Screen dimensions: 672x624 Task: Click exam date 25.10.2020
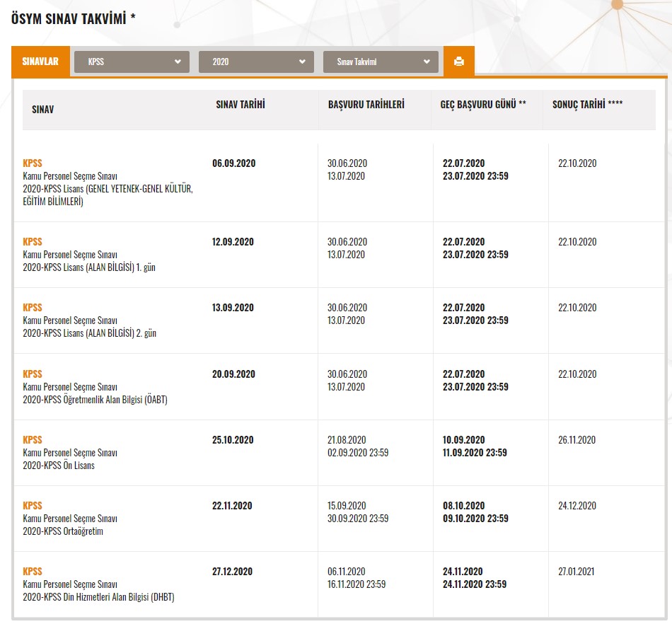[233, 440]
